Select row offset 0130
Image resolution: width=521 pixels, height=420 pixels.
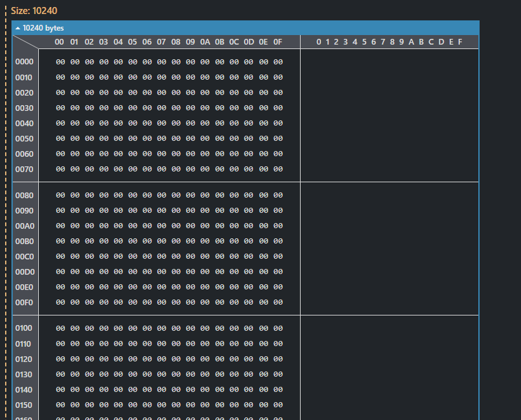click(24, 375)
